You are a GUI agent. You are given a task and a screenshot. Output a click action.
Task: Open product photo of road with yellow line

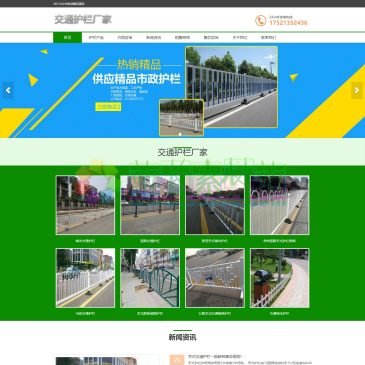(x=215, y=205)
